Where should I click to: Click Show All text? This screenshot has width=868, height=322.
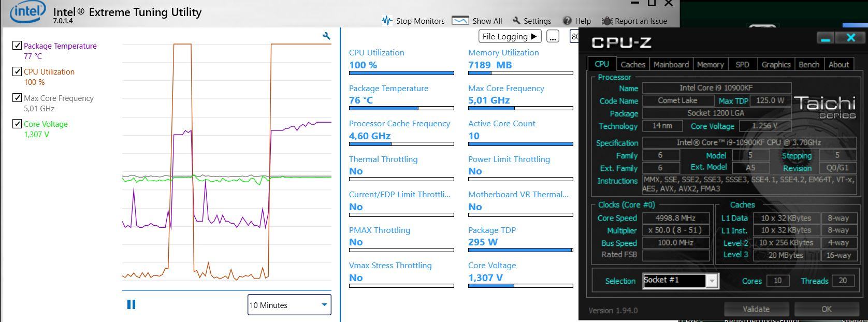point(487,21)
